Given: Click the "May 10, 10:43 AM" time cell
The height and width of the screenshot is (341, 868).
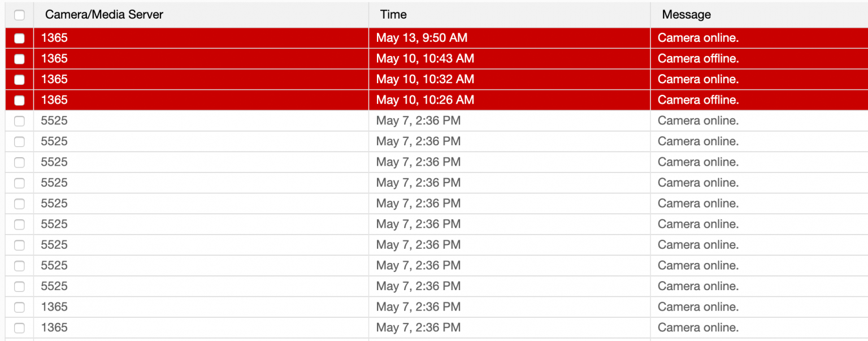Looking at the screenshot, I should (x=425, y=59).
